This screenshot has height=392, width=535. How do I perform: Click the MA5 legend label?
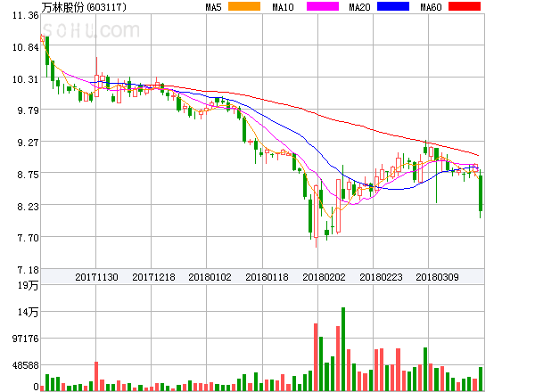click(x=213, y=7)
